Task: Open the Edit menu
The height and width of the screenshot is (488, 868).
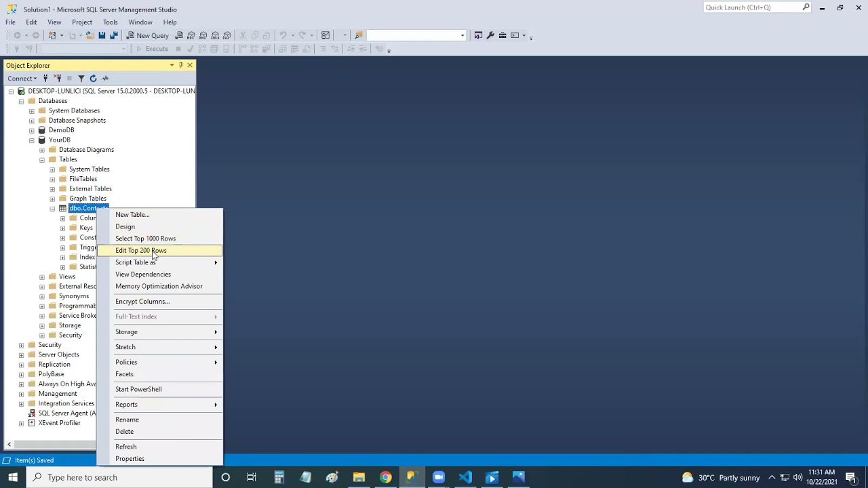Action: point(31,22)
